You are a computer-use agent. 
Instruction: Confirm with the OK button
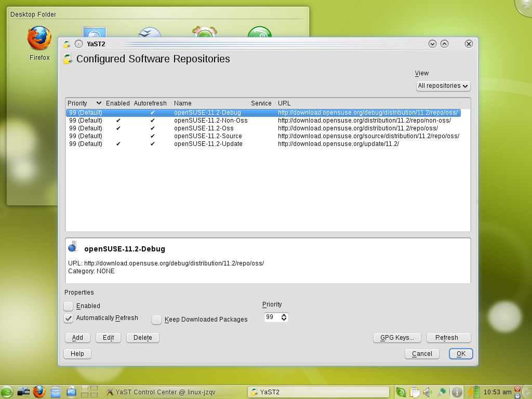pyautogui.click(x=461, y=353)
